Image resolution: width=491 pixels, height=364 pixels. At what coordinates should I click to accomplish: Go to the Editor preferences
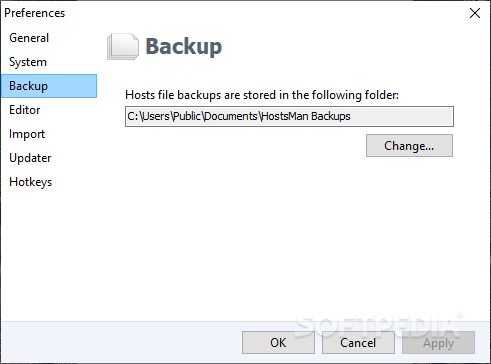(25, 110)
